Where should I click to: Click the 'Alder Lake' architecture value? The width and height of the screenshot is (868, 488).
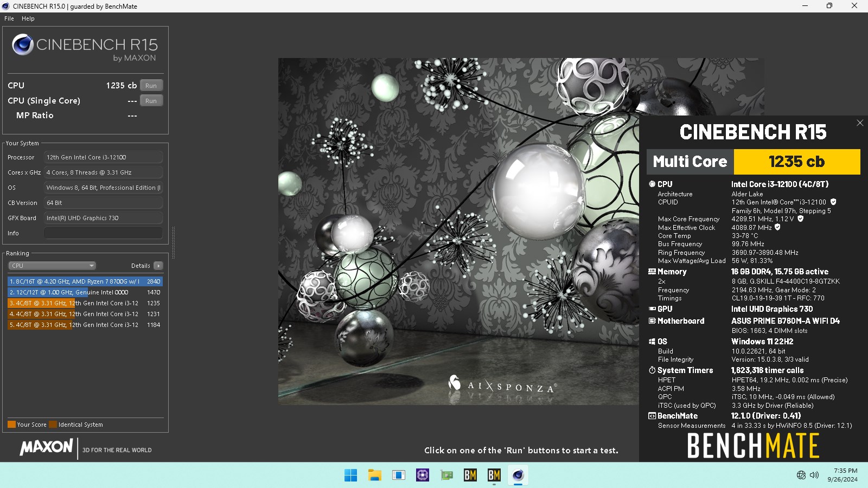click(x=747, y=194)
